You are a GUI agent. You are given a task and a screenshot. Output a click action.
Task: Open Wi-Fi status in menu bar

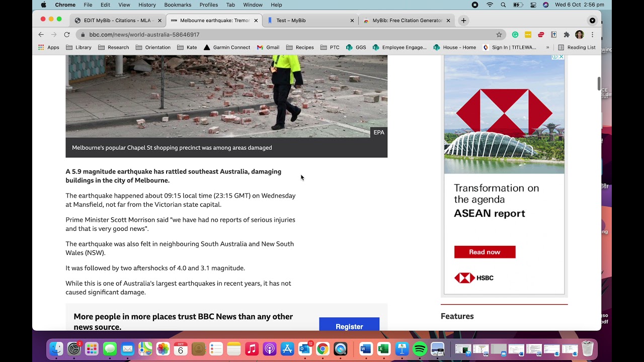490,5
